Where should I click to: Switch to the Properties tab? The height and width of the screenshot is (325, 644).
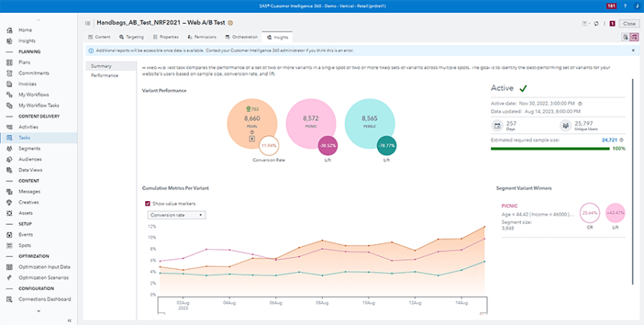[x=165, y=37]
